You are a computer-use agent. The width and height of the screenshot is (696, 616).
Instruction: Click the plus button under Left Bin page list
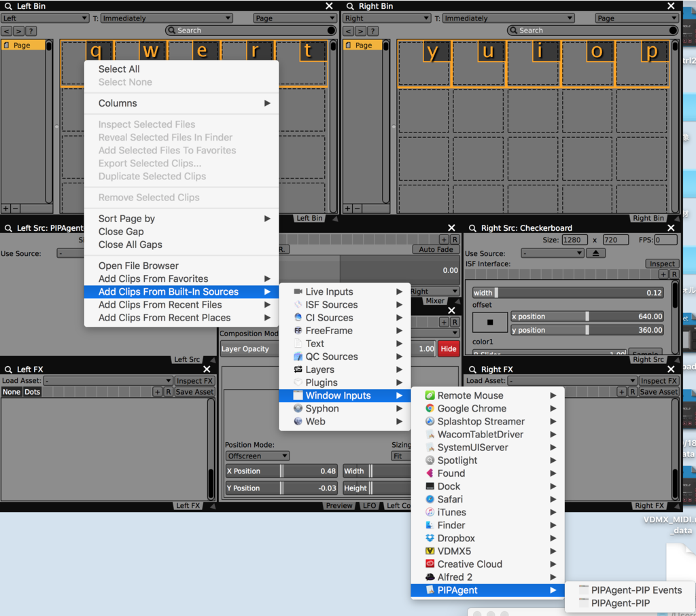point(5,208)
